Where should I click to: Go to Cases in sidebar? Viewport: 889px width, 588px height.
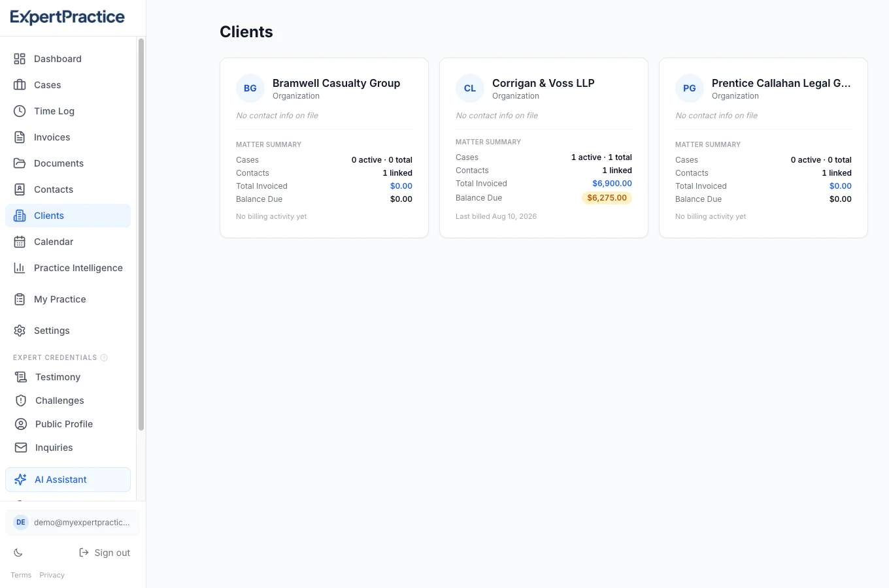tap(68, 85)
